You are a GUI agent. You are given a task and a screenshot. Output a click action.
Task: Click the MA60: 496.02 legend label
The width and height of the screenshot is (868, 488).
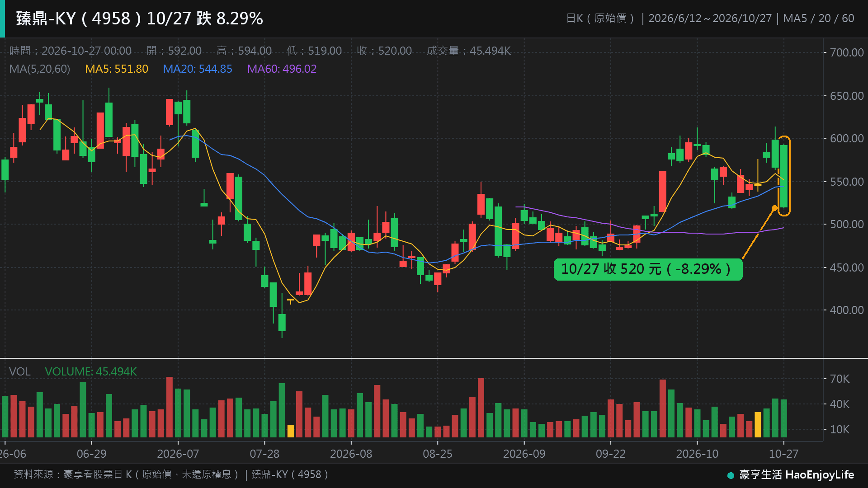click(x=282, y=69)
